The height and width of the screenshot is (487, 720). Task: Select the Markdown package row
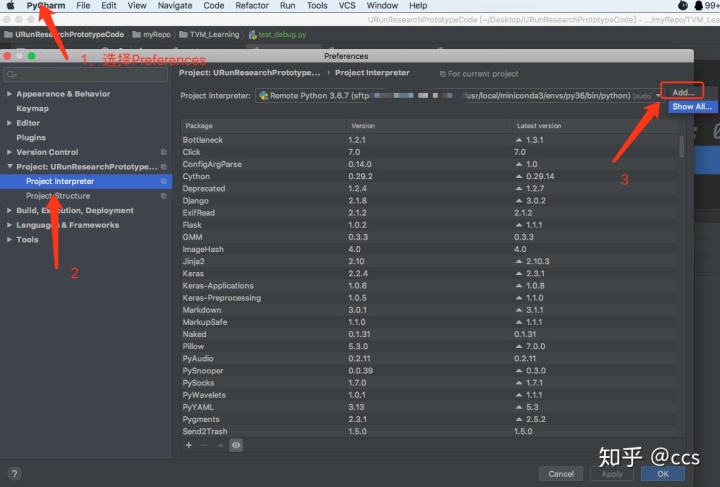pos(429,310)
